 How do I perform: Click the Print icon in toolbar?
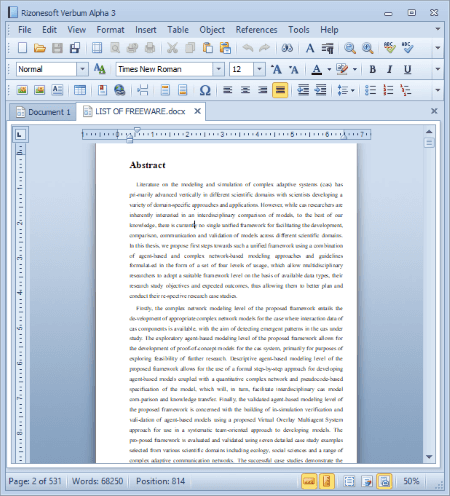pos(150,48)
